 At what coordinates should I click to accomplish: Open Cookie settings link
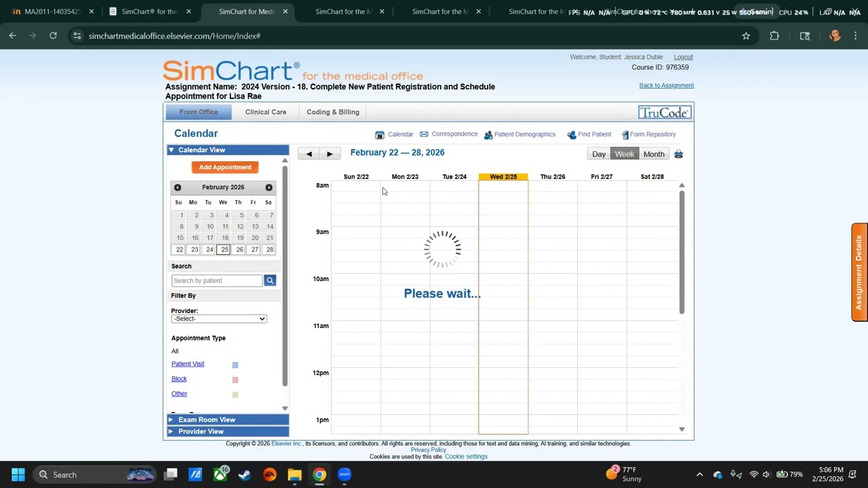point(466,457)
